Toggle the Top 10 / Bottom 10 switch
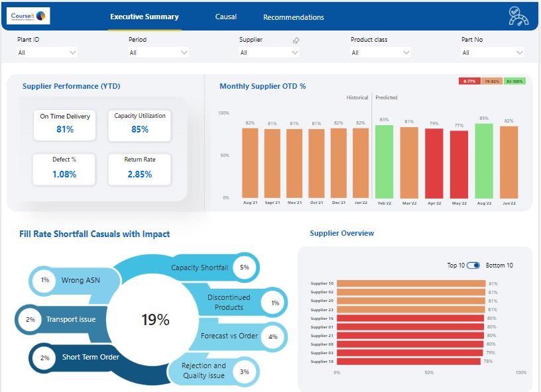 tap(473, 266)
